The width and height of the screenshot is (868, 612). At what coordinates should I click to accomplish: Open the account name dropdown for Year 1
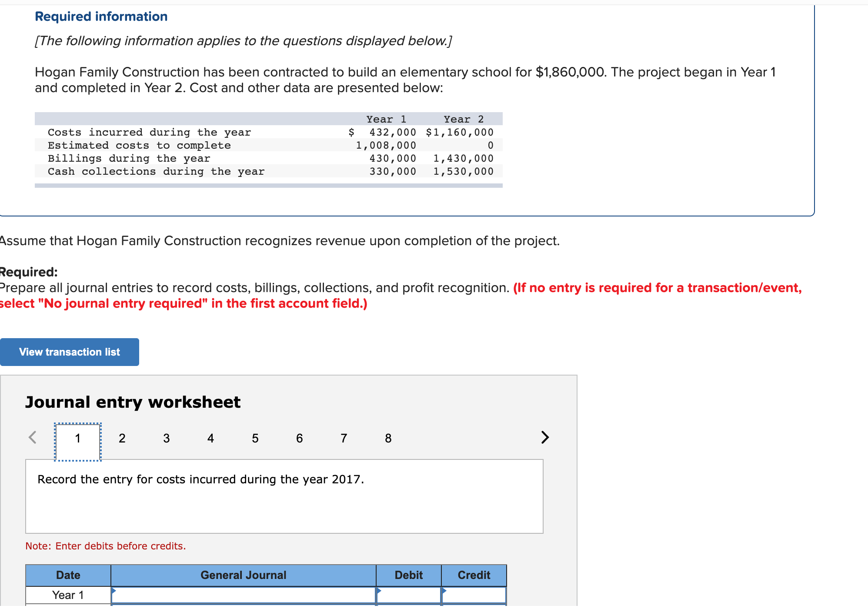[244, 595]
